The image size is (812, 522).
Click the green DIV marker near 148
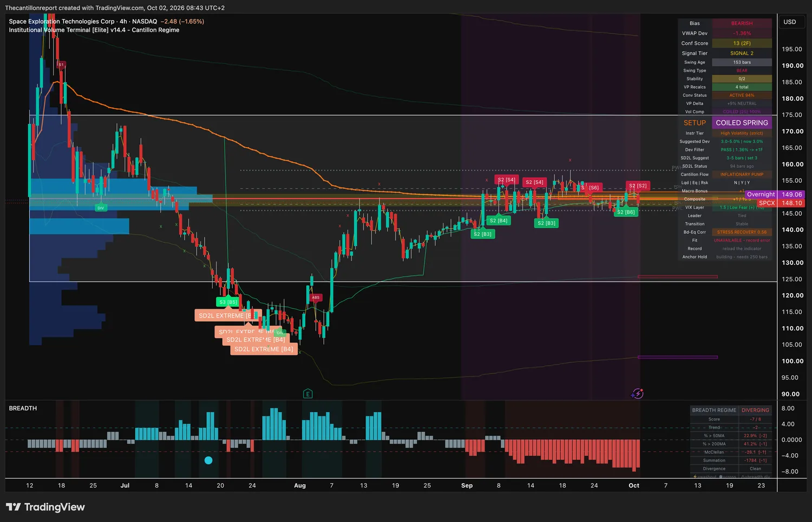(101, 208)
